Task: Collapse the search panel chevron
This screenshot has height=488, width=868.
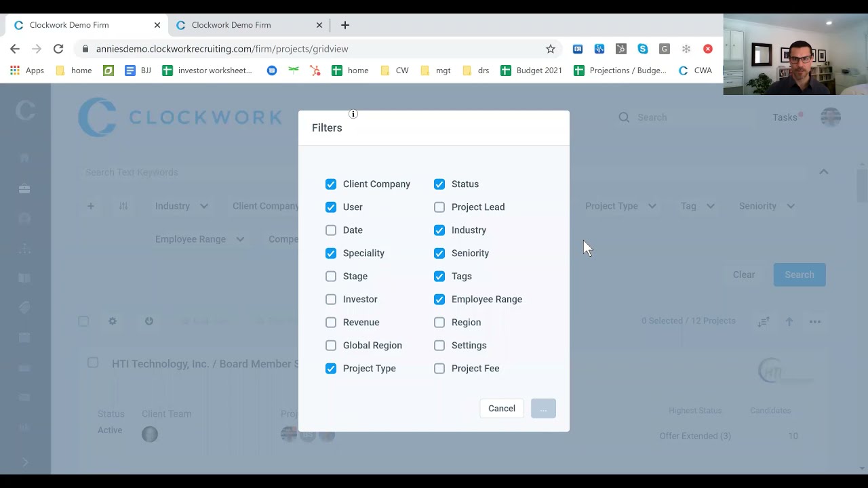Action: 824,172
